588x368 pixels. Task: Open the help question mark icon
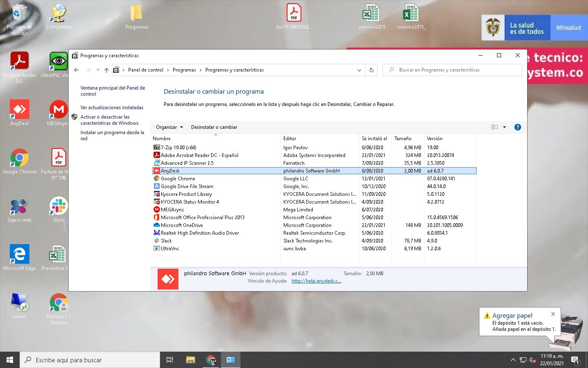tap(518, 127)
